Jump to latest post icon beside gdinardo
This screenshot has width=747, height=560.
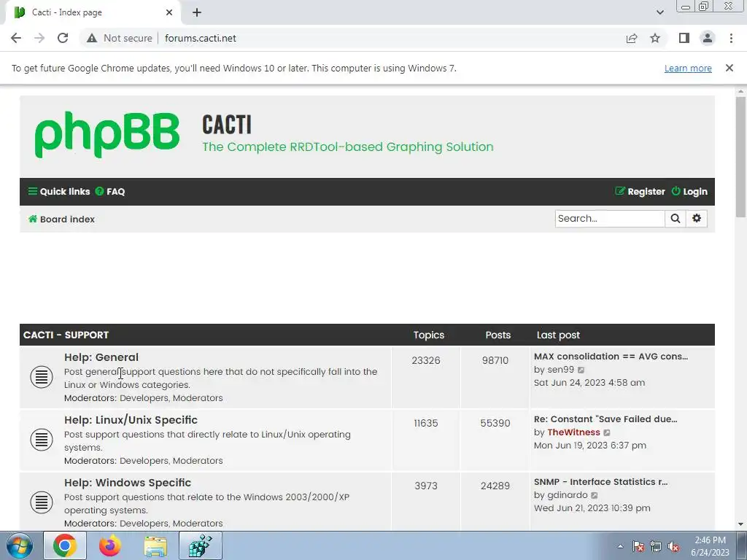point(594,496)
